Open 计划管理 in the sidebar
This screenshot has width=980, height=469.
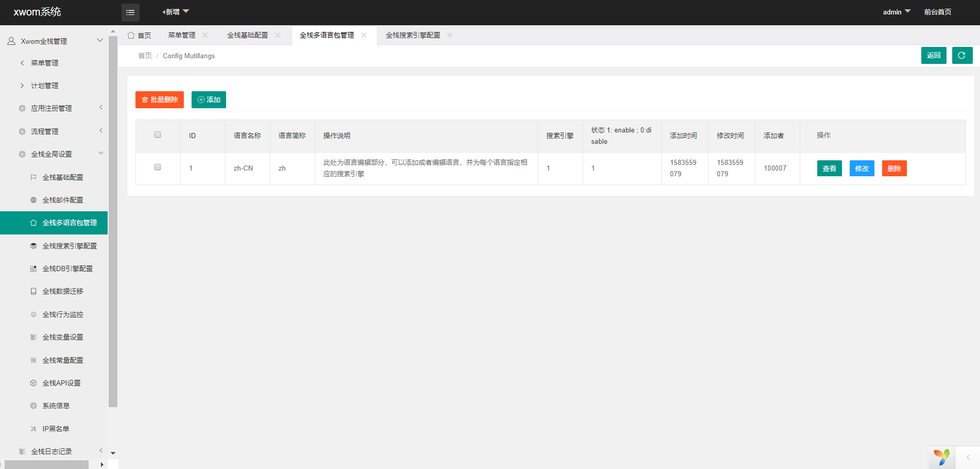(x=45, y=86)
